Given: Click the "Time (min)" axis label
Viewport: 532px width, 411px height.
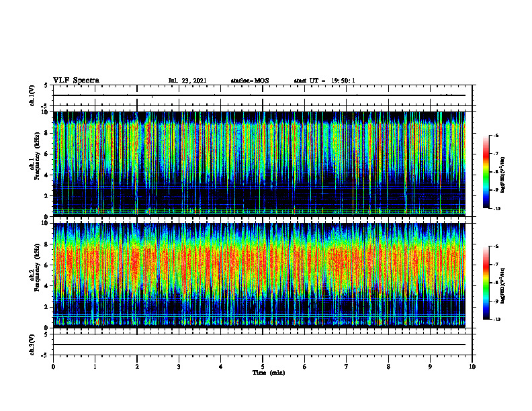Looking at the screenshot, I should [x=269, y=373].
